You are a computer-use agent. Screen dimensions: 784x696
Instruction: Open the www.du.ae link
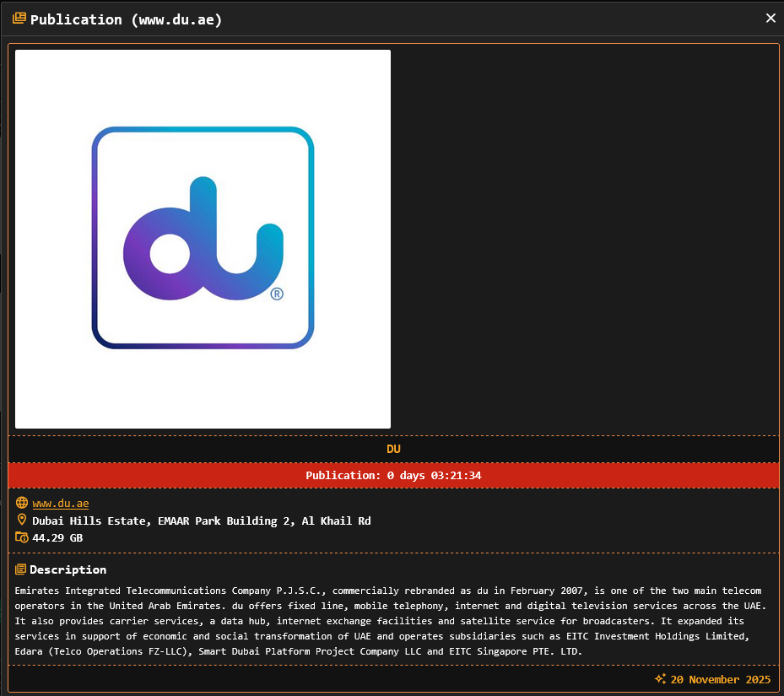click(61, 504)
